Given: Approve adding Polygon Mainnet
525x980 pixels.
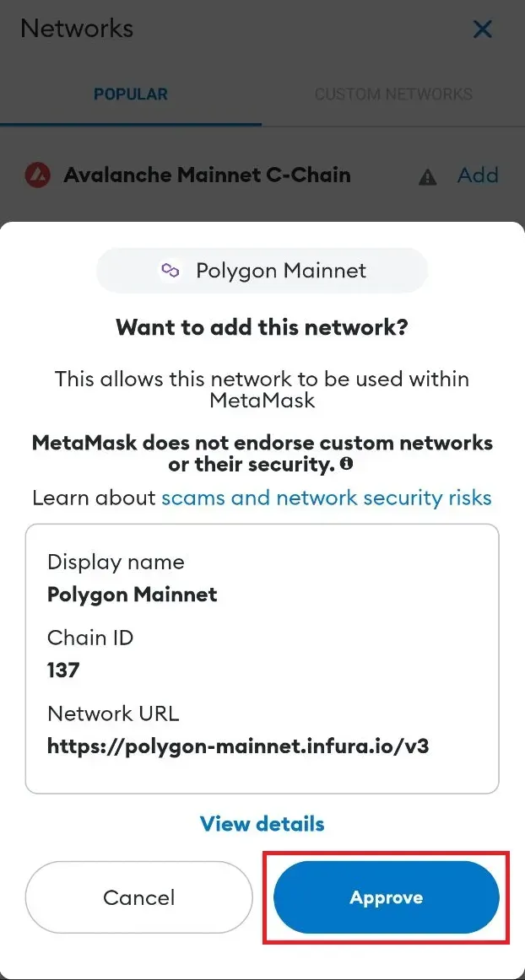Looking at the screenshot, I should (386, 897).
